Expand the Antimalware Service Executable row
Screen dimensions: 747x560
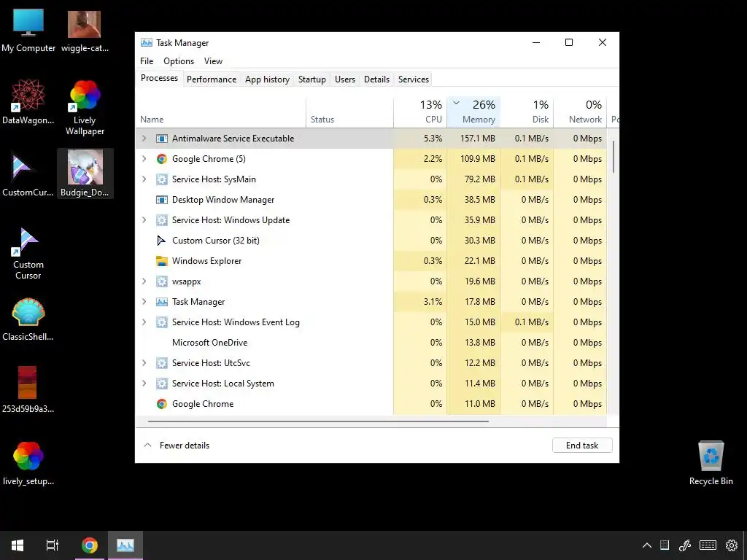[x=144, y=139]
